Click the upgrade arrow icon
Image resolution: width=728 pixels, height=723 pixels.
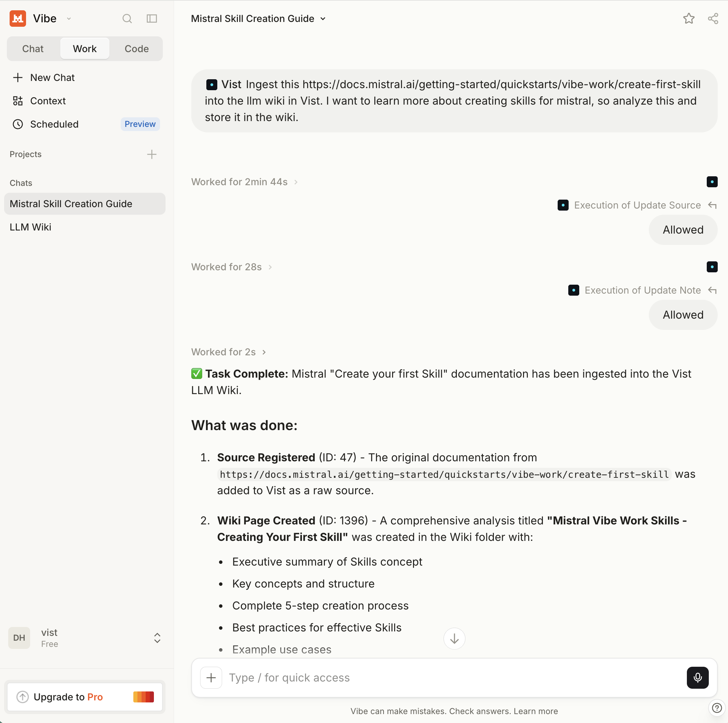[x=23, y=697]
